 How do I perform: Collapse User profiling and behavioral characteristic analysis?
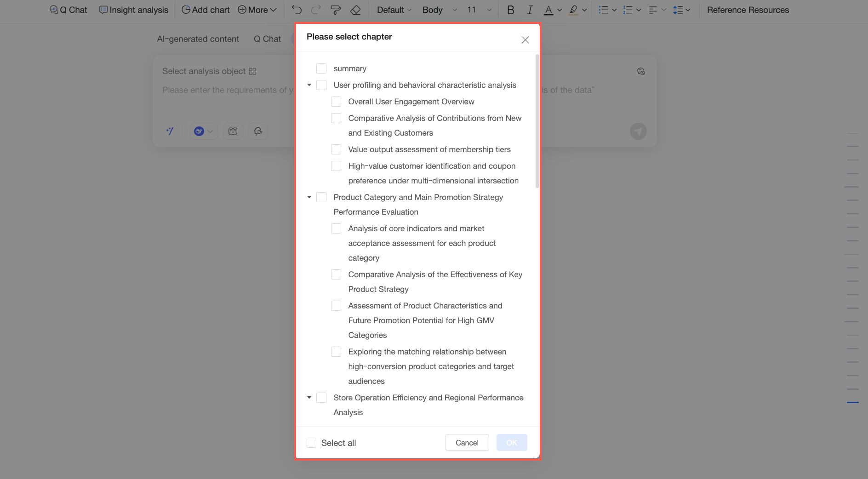click(309, 85)
